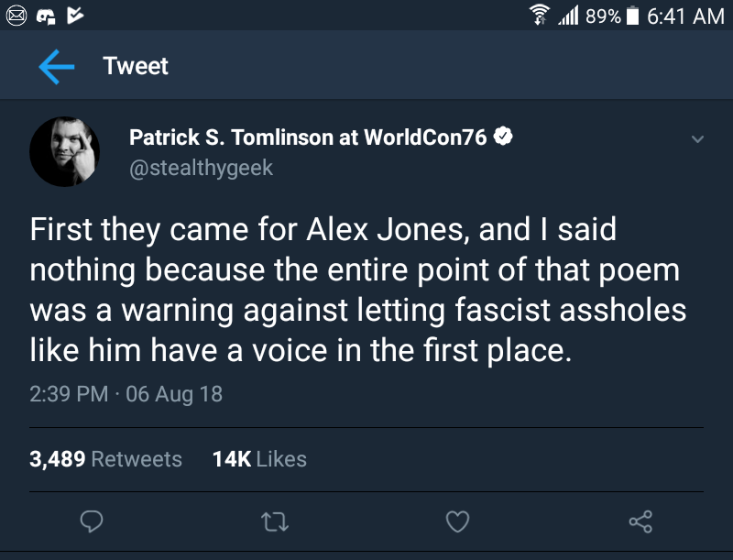Tap the verified badge next to WorldCon76
733x560 pixels.
tap(503, 137)
